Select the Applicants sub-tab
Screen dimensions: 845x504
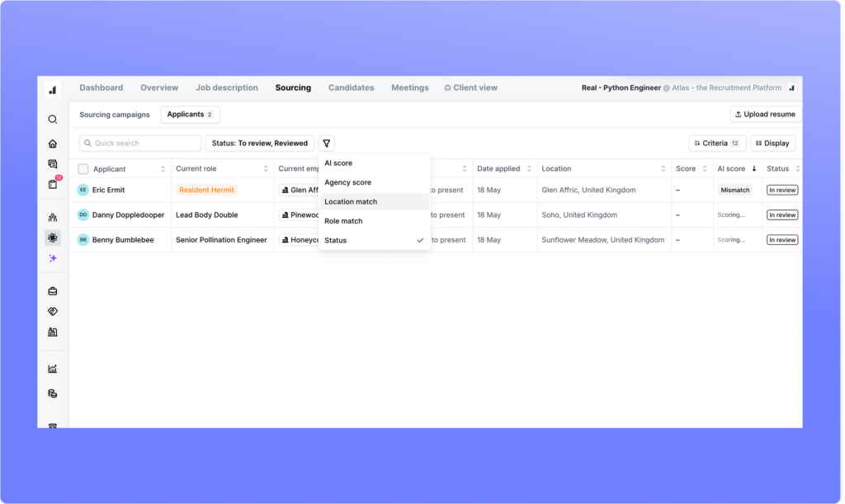click(x=191, y=115)
